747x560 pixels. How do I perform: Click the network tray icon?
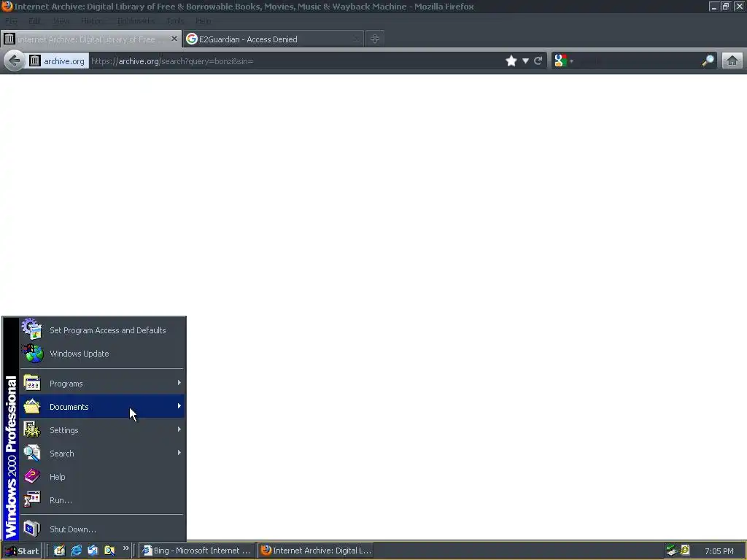tap(672, 551)
